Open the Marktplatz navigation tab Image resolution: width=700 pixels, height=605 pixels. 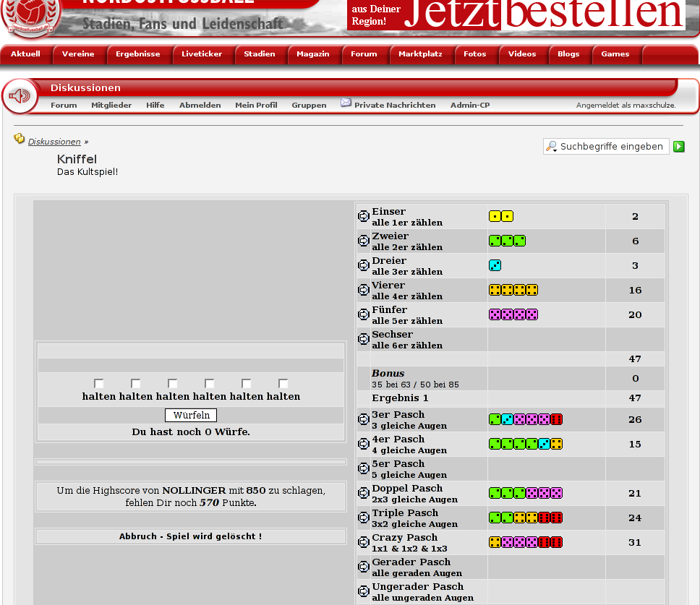pyautogui.click(x=420, y=54)
